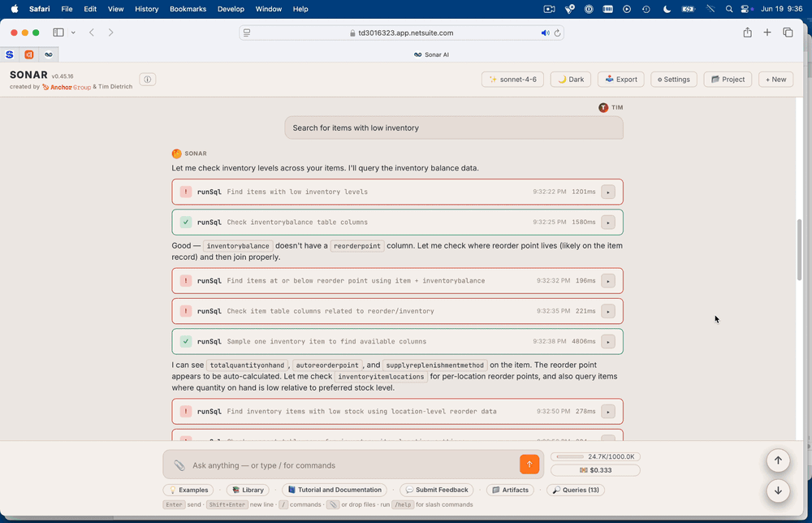Open the Develop menu
The width and height of the screenshot is (812, 523).
[231, 9]
